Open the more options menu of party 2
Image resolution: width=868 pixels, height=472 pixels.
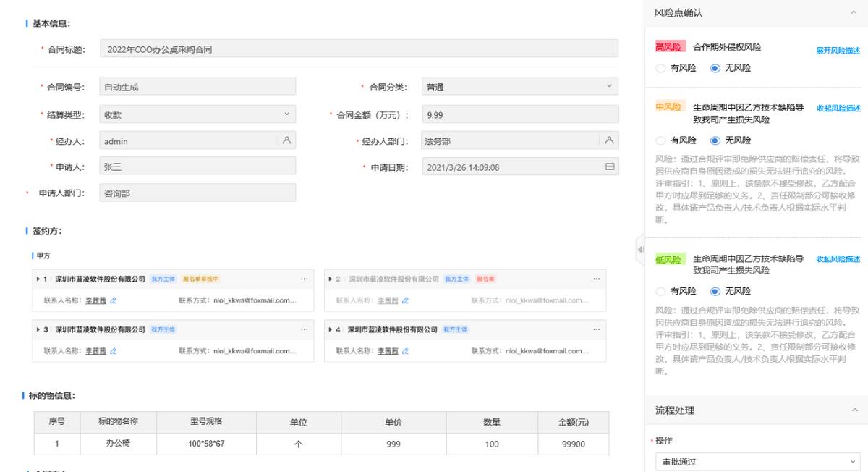(x=596, y=279)
